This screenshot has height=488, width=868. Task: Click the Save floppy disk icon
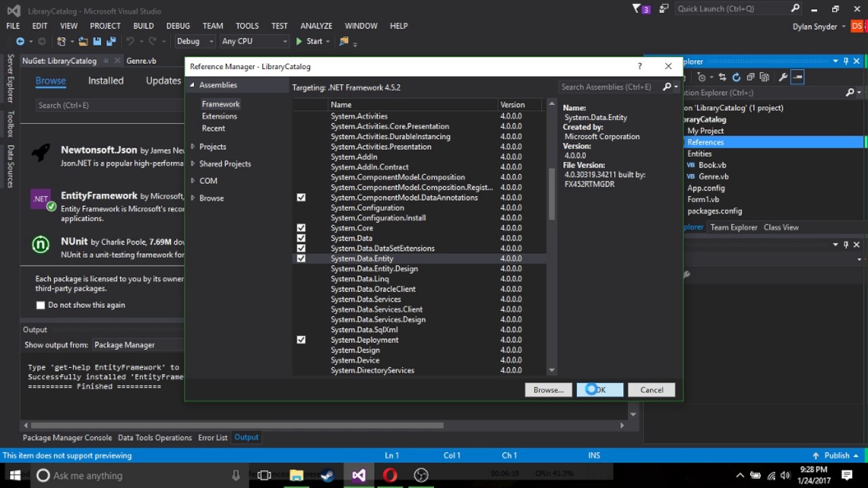tap(97, 41)
